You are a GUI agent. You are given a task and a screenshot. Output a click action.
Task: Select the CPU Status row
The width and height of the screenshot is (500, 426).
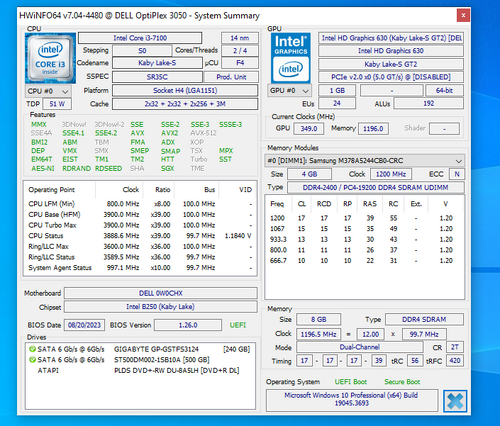pos(140,236)
